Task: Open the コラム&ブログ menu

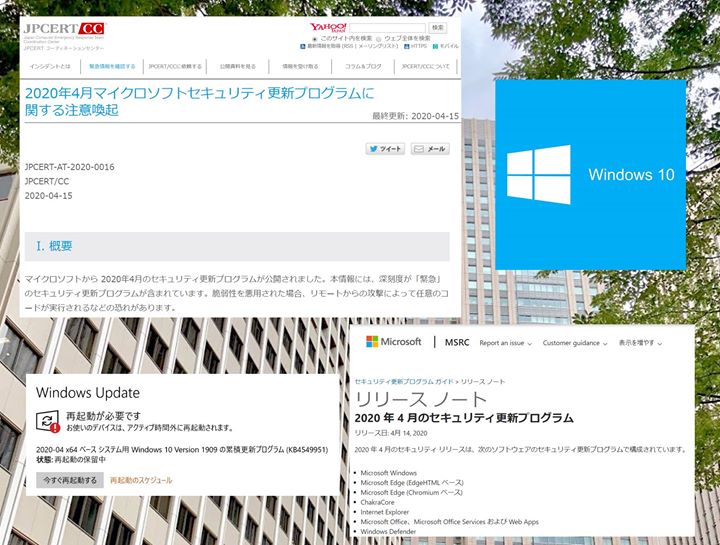Action: pyautogui.click(x=363, y=67)
